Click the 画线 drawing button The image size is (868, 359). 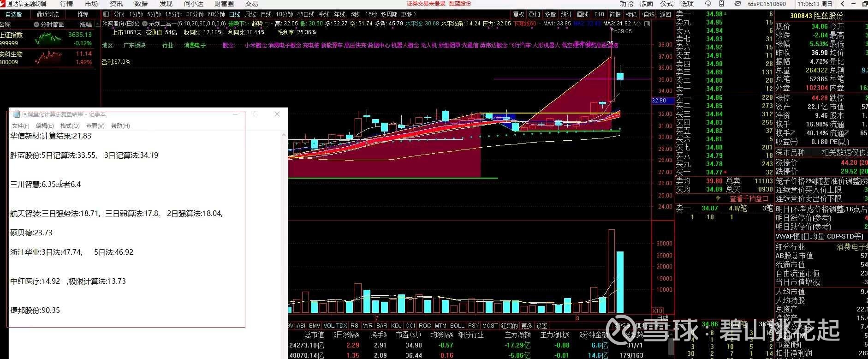[583, 14]
